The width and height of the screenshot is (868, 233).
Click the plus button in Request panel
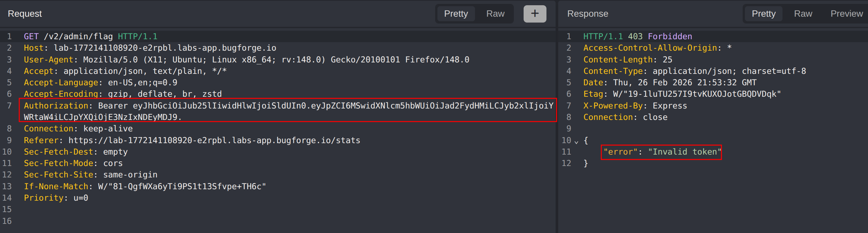coord(534,14)
